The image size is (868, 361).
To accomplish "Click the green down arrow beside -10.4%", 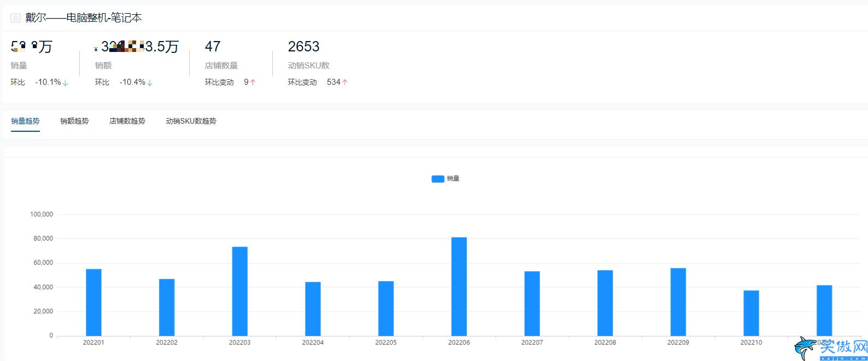I will (x=150, y=83).
